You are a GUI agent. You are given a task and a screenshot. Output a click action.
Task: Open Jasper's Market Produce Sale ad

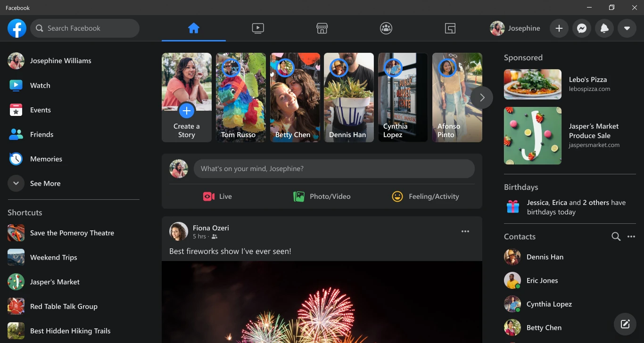(570, 136)
